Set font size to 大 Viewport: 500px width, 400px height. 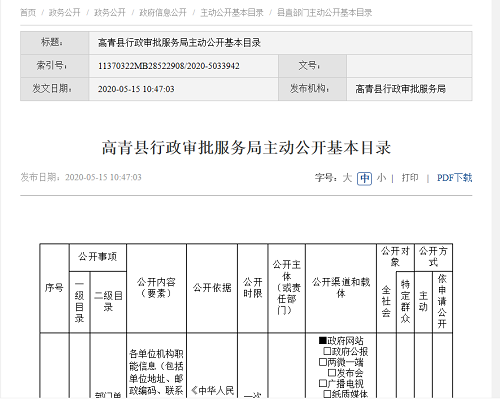(347, 177)
